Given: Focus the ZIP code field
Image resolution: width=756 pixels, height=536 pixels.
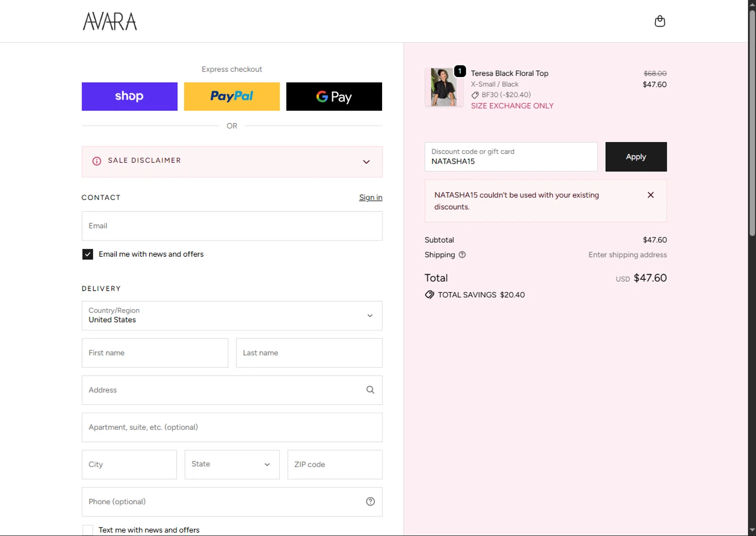Looking at the screenshot, I should click(335, 464).
